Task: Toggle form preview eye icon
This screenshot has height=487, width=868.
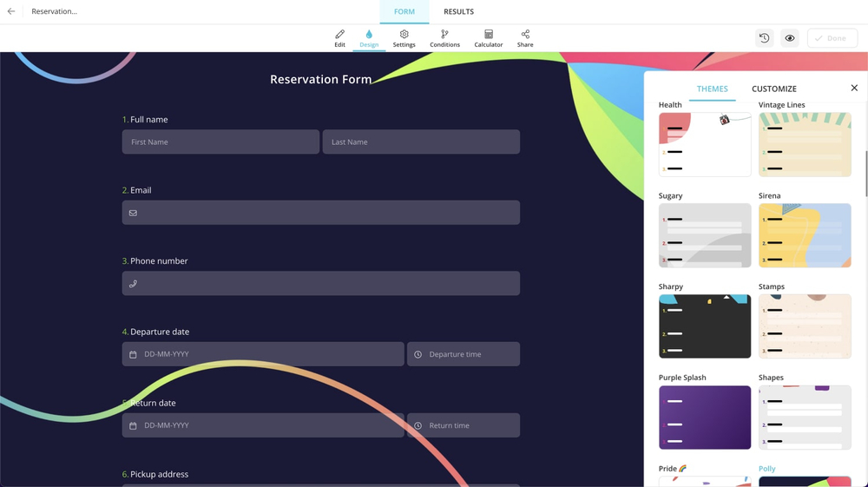Action: (789, 38)
